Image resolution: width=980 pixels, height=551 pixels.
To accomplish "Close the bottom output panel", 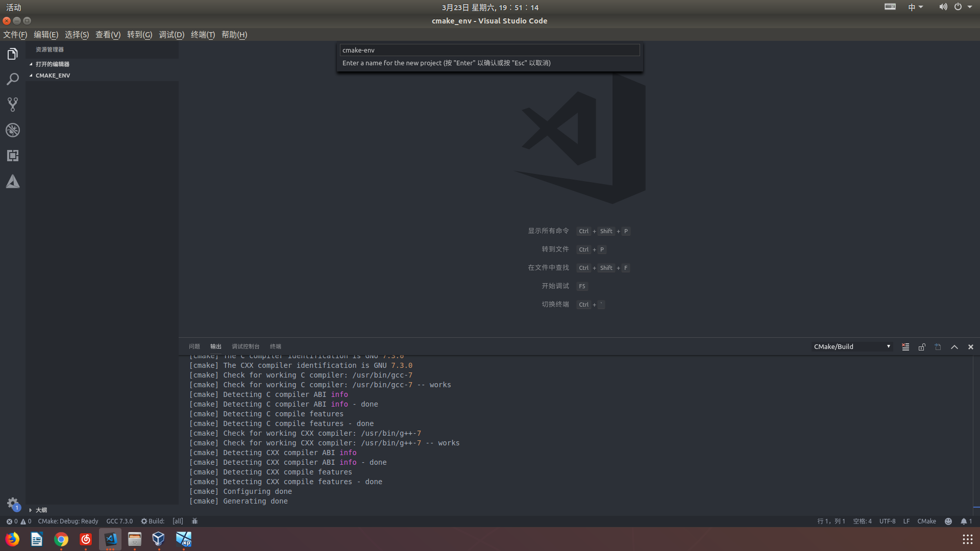I will [971, 347].
